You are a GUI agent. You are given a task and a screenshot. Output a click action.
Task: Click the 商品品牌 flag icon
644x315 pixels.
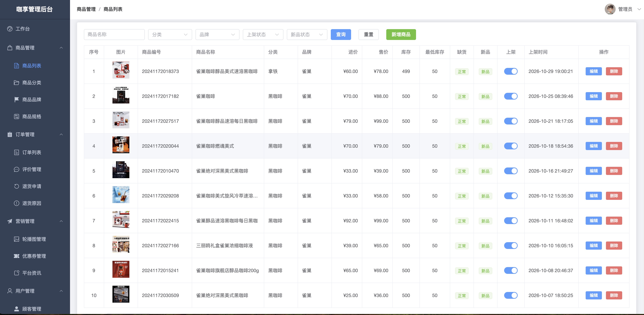point(17,100)
